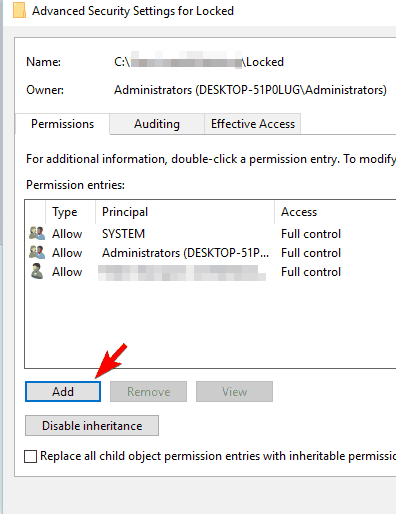Screen dimensions: 396x514
Task: Select the Administrators (DESKTOP-51P...) permission entry
Action: tap(211, 253)
